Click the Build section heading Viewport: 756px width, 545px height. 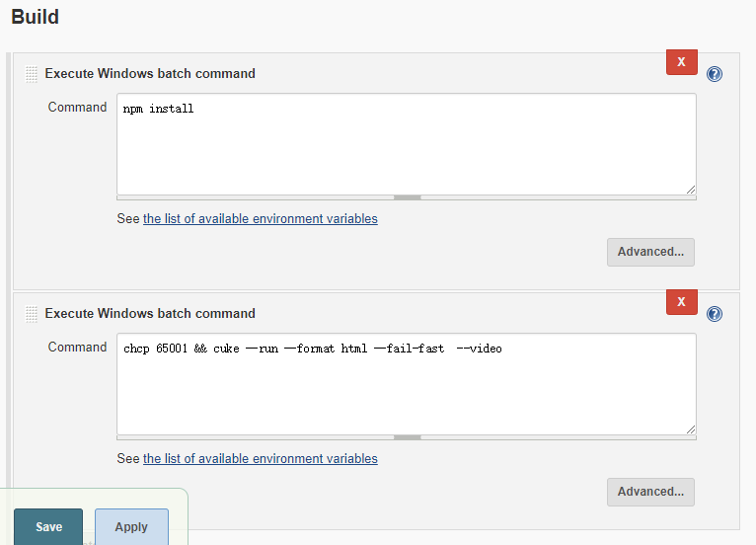(35, 17)
